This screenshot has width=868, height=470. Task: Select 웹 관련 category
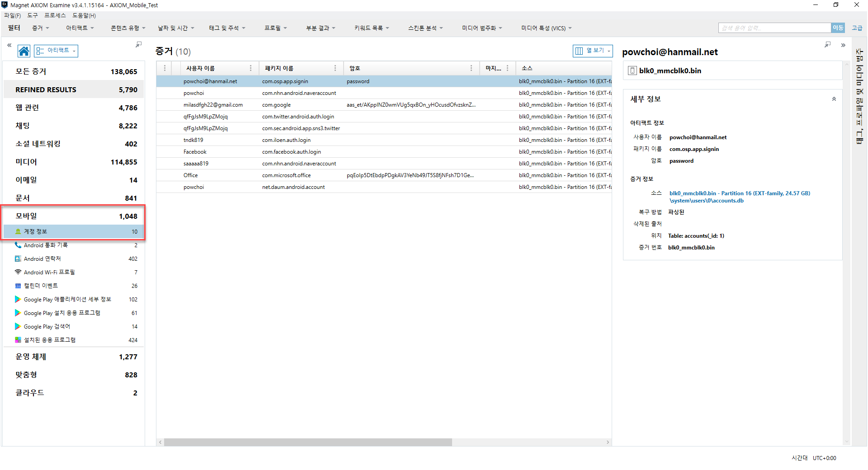pyautogui.click(x=74, y=108)
